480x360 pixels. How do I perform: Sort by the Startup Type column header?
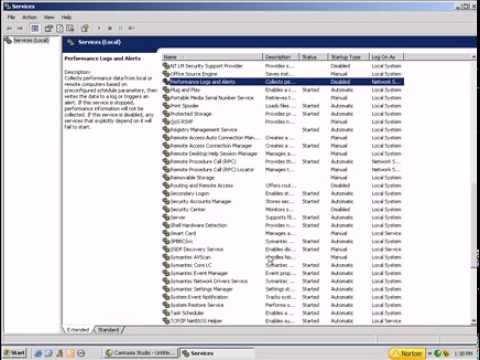[x=348, y=57]
